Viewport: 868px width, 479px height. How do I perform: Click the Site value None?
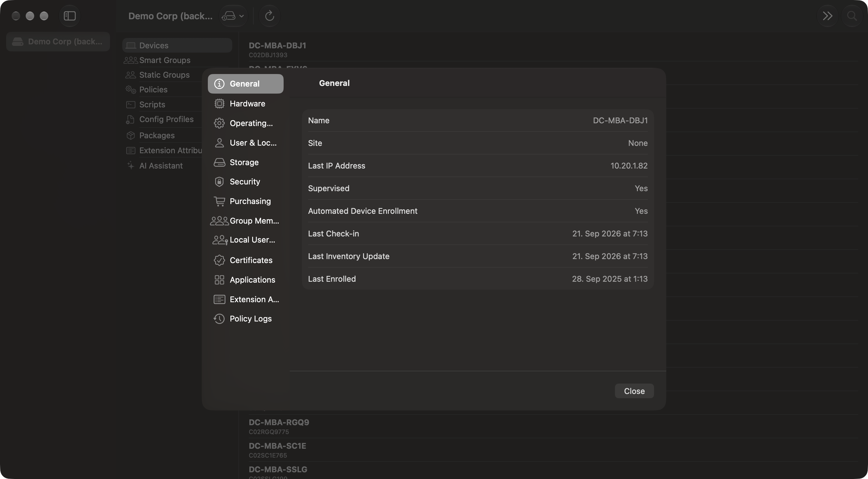coord(638,143)
